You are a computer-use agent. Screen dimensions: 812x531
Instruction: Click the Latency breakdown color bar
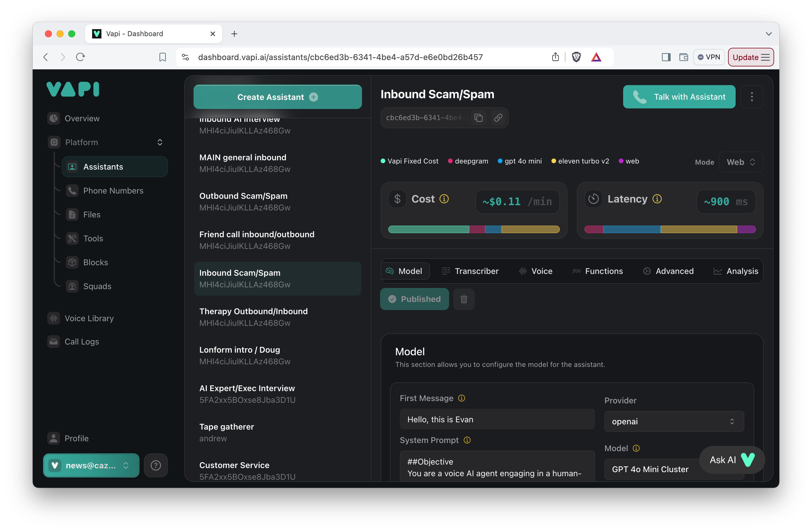tap(670, 229)
